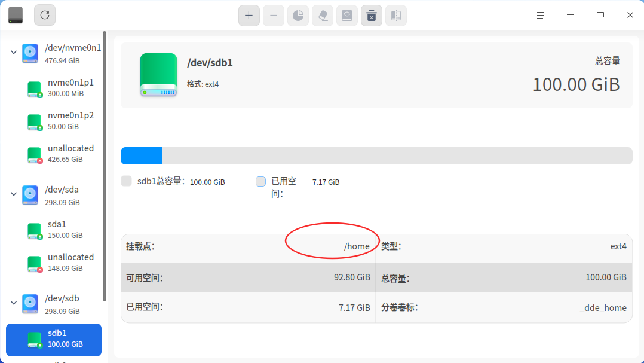Screen dimensions: 644x363
Task: Select partition sda1 150.00 GiB
Action: [54, 230]
